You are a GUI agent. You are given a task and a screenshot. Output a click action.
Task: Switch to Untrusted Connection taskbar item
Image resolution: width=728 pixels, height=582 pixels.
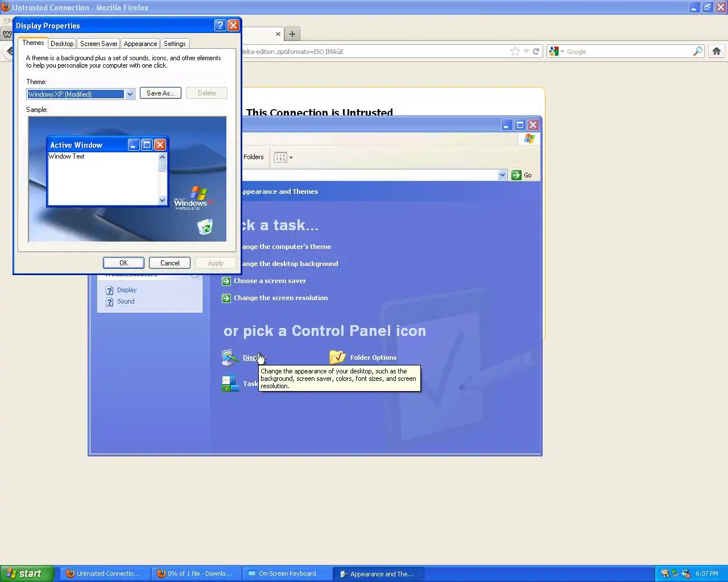point(104,573)
